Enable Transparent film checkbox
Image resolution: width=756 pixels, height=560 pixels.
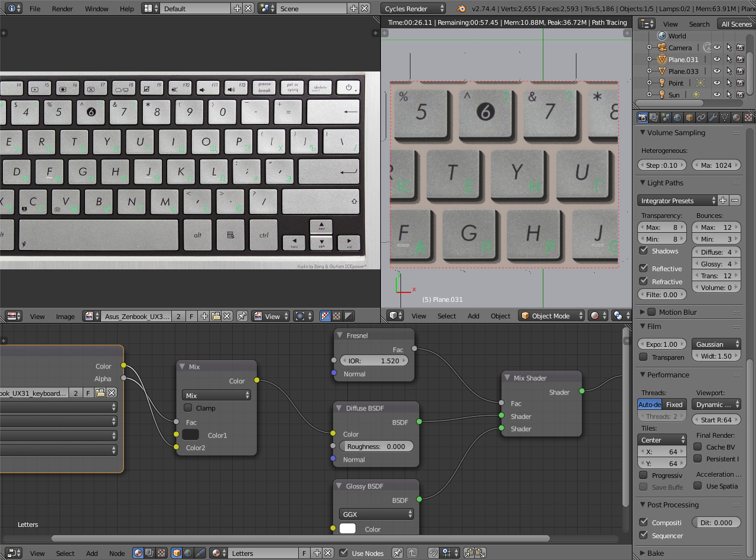click(644, 357)
